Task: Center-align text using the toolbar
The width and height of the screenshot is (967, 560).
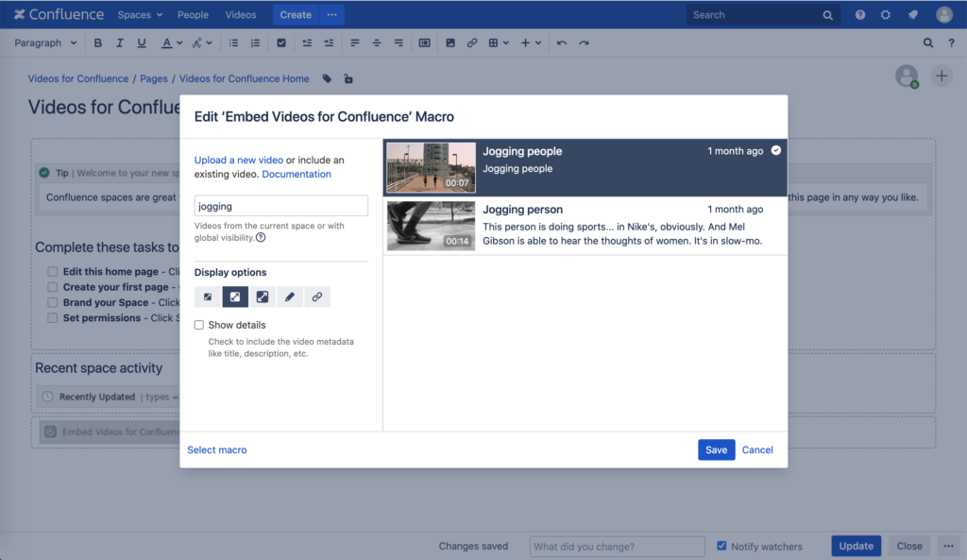Action: [376, 43]
